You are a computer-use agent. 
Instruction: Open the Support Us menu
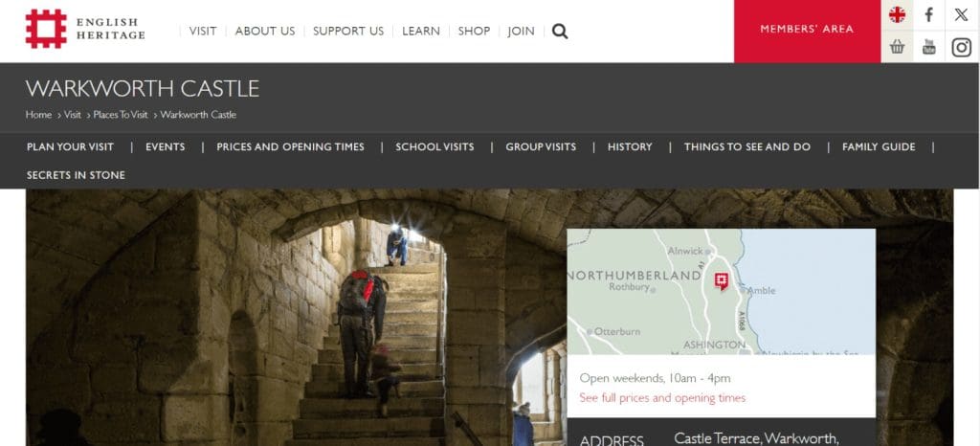[x=348, y=32]
